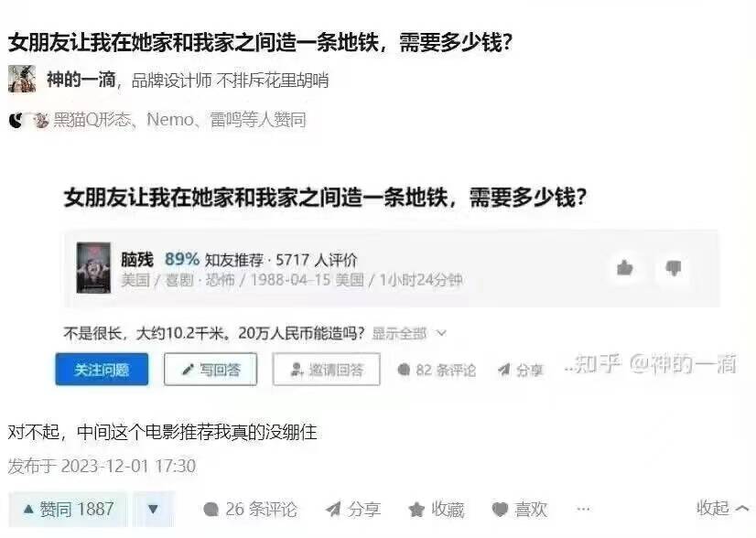View voters list 黑猫Q形态、Nemo、雷鸣等人赞同

tap(179, 120)
